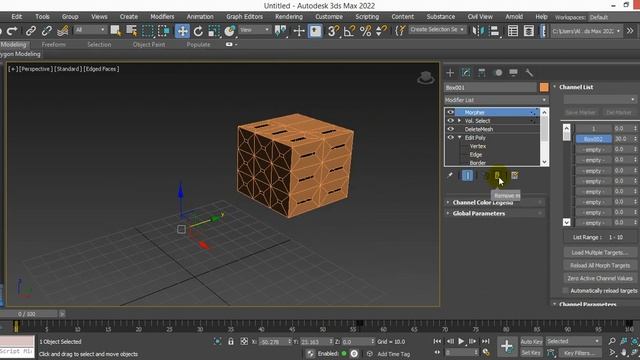Switch to the Object Paint ribbon tab
The height and width of the screenshot is (360, 640).
pos(149,44)
